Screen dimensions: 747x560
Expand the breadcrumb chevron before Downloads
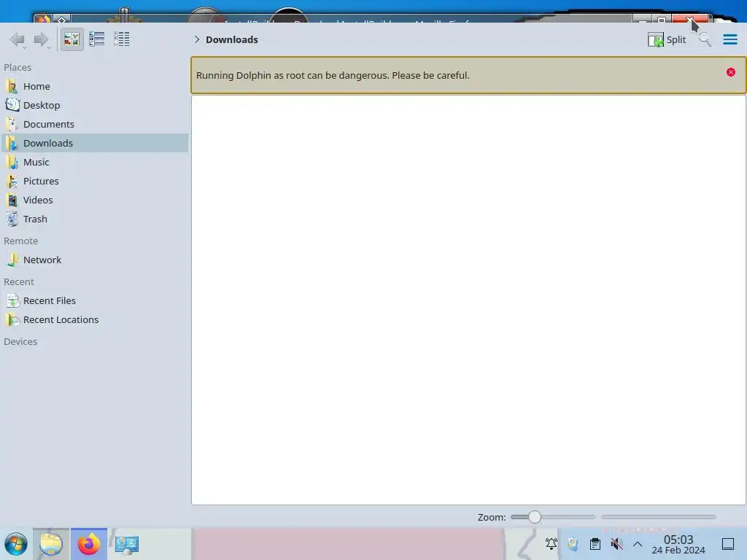(x=197, y=39)
